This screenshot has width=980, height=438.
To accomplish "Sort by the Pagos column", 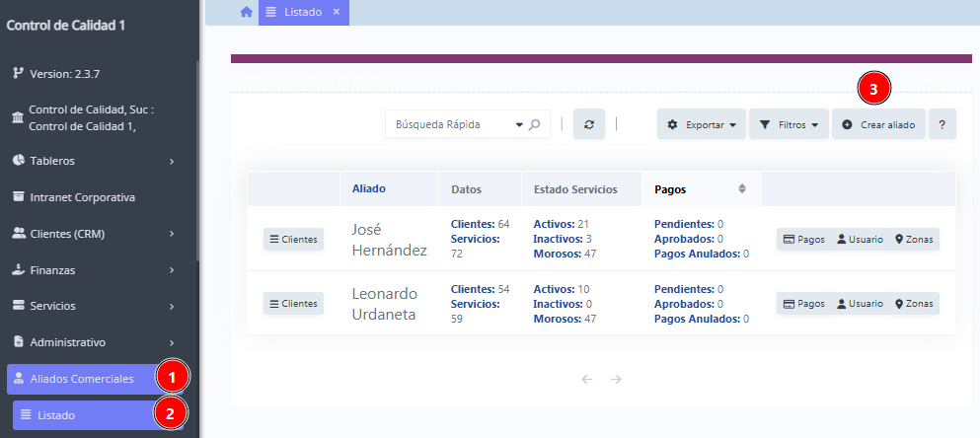I will (700, 188).
